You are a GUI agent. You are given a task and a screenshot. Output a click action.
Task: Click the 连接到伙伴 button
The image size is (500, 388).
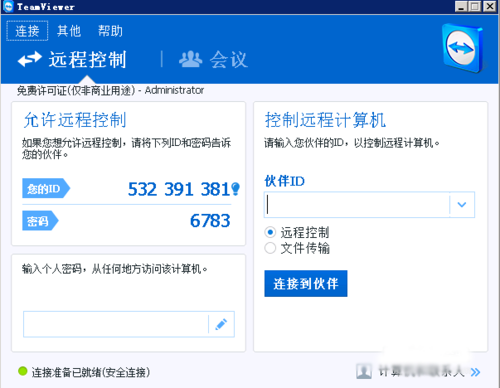(x=306, y=284)
